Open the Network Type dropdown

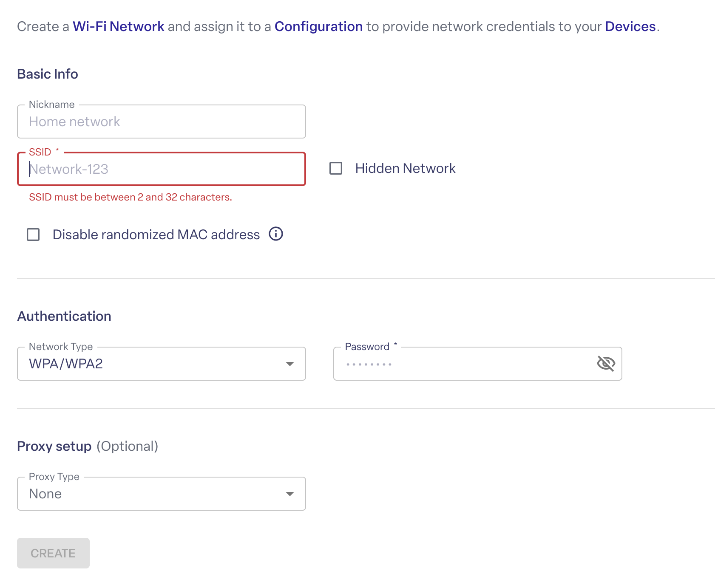(162, 364)
